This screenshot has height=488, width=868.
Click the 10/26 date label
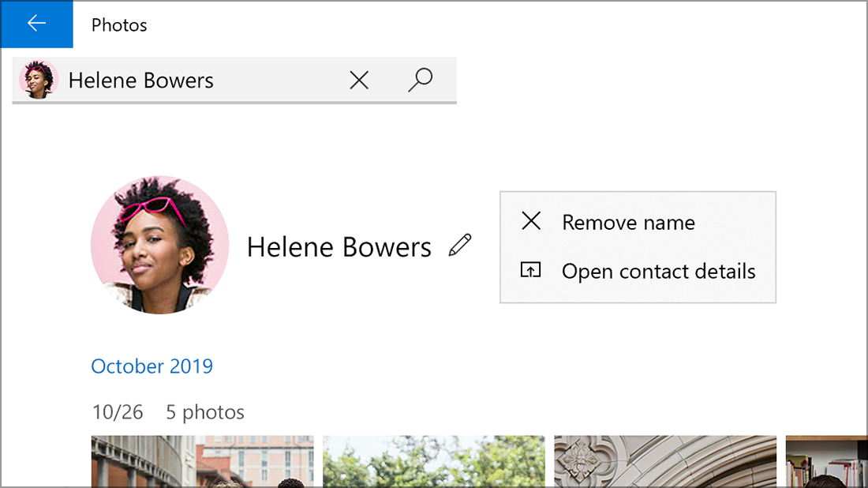click(118, 411)
